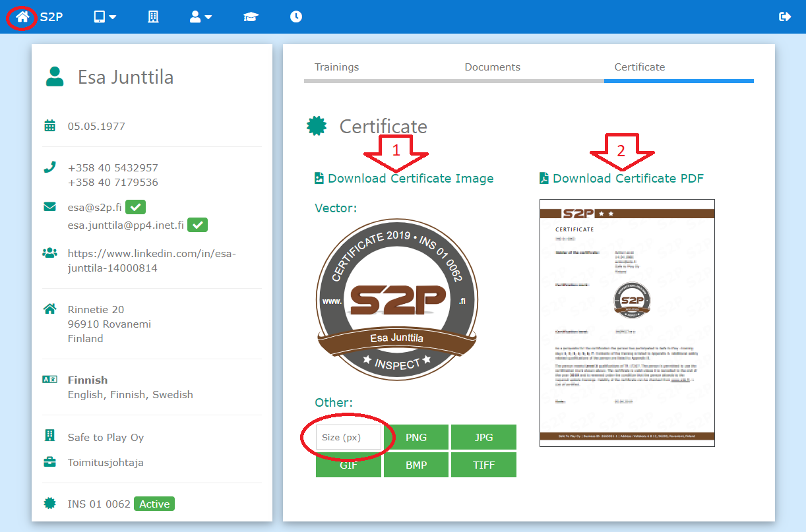Download certificate as JPG
This screenshot has width=806, height=532.
[483, 437]
